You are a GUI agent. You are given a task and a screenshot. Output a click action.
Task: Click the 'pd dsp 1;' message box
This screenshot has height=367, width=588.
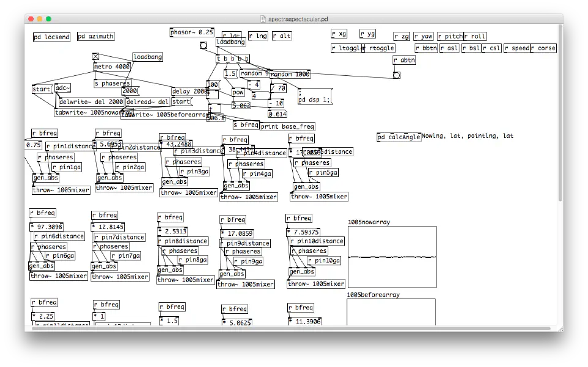point(315,97)
